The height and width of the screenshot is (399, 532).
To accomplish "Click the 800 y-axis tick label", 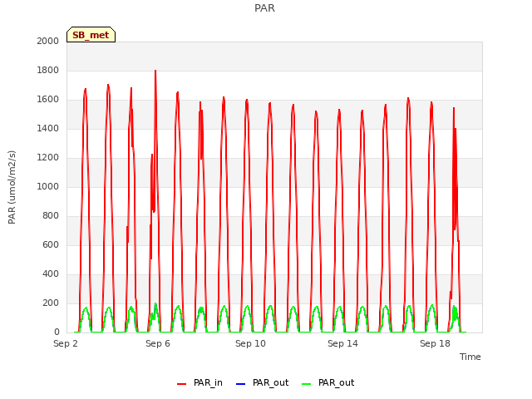I will click(x=51, y=216).
